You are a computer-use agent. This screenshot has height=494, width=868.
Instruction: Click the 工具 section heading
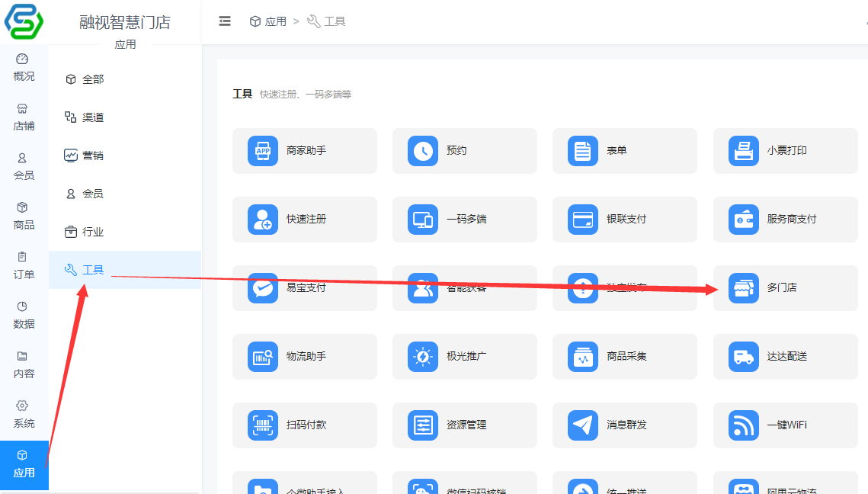[x=242, y=94]
